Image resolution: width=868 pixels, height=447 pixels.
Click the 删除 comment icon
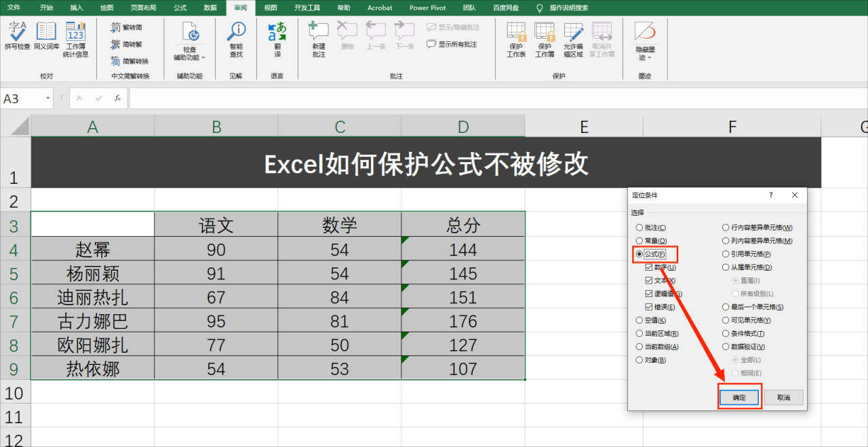click(x=347, y=37)
